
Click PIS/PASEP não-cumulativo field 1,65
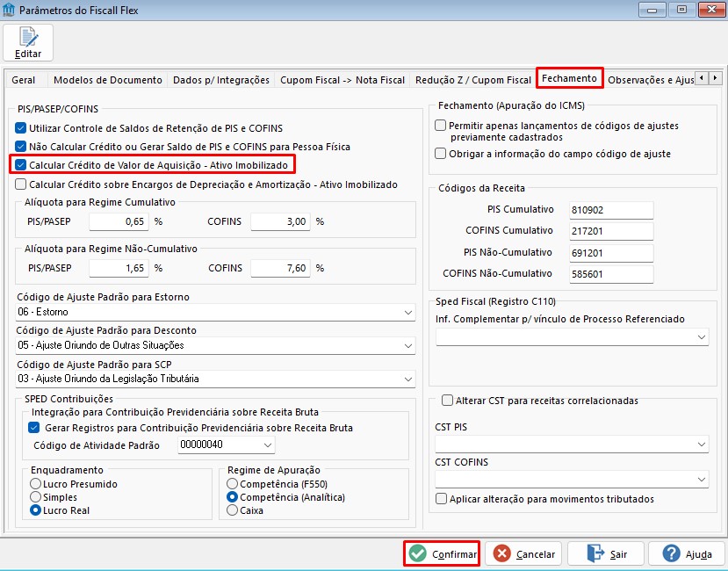[x=119, y=268]
